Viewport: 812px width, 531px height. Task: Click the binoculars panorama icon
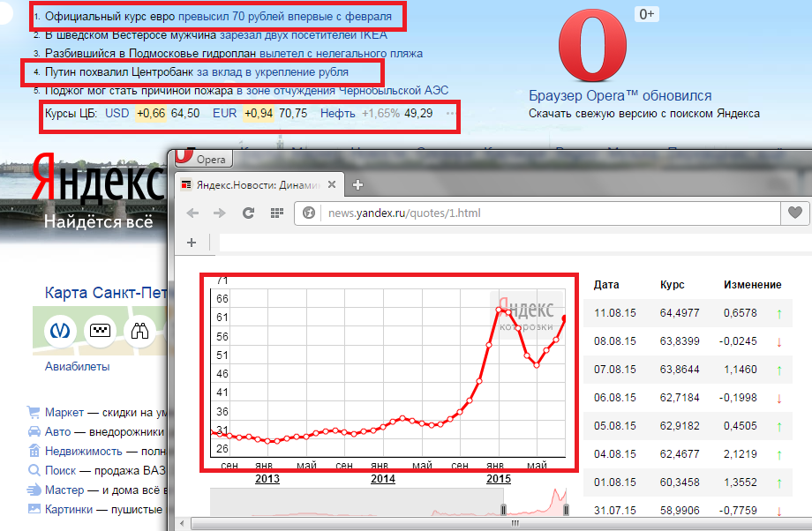139,331
